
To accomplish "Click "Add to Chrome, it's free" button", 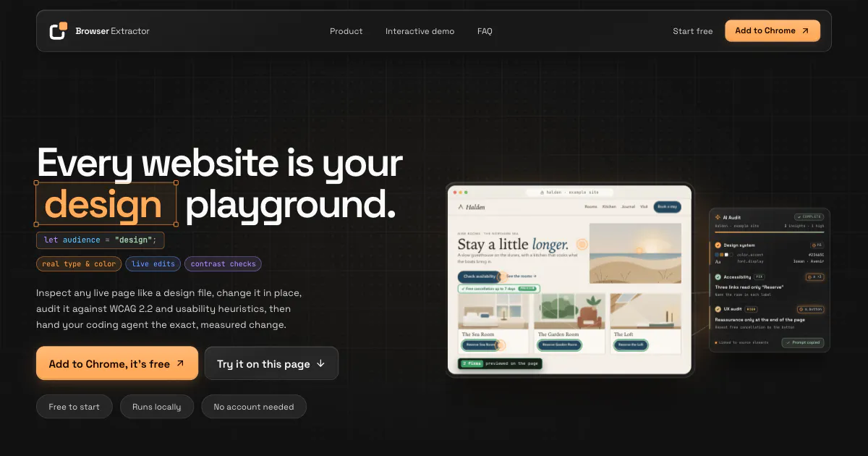I will coord(117,363).
